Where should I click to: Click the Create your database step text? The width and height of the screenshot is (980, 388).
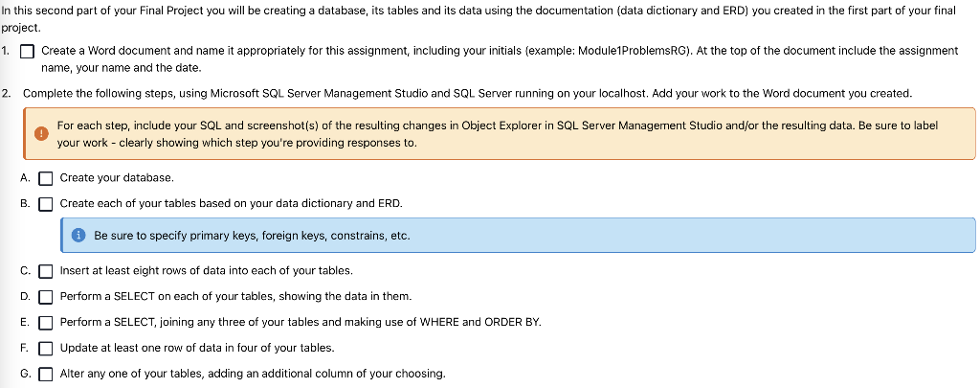117,178
